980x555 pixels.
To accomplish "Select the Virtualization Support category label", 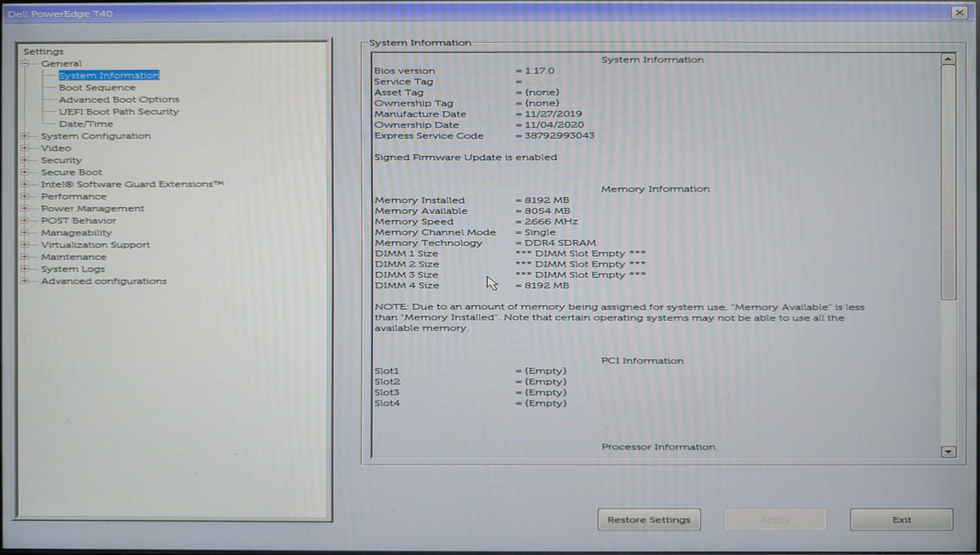I will point(95,245).
